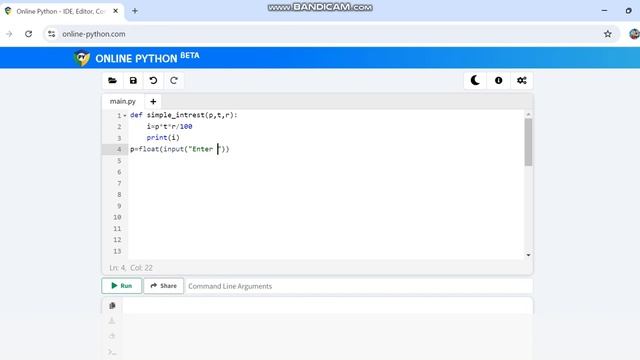Open the browser profile avatar
The width and height of the screenshot is (640, 360).
[634, 34]
